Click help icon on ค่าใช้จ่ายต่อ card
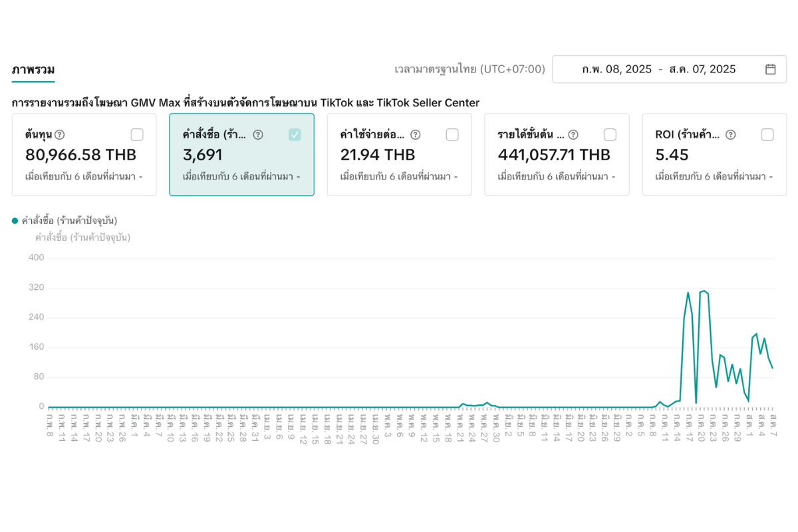798x532 pixels. (x=416, y=135)
